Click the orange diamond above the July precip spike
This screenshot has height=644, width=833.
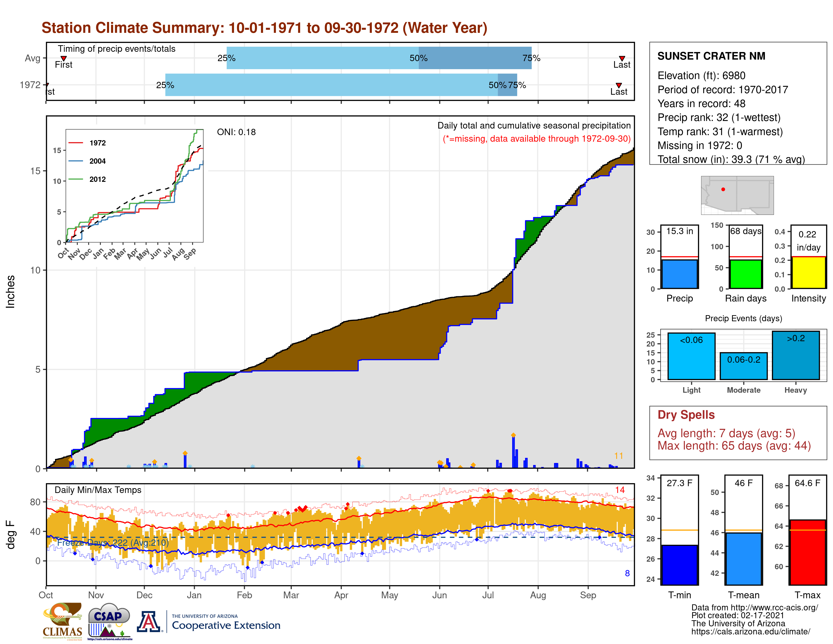(513, 435)
